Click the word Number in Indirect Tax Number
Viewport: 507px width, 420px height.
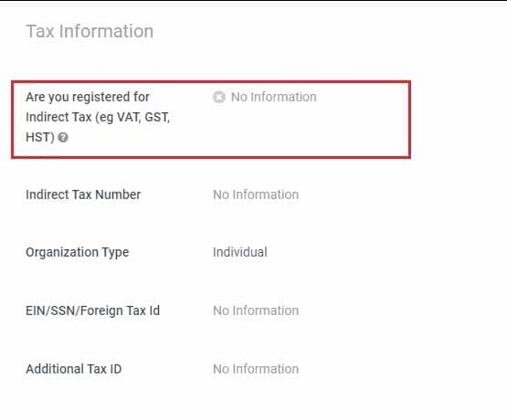tap(118, 194)
